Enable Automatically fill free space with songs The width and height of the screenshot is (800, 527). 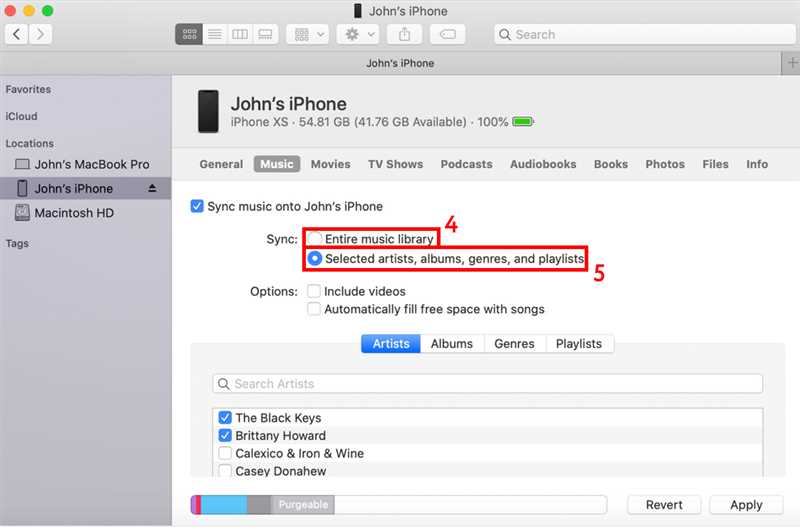pos(314,309)
